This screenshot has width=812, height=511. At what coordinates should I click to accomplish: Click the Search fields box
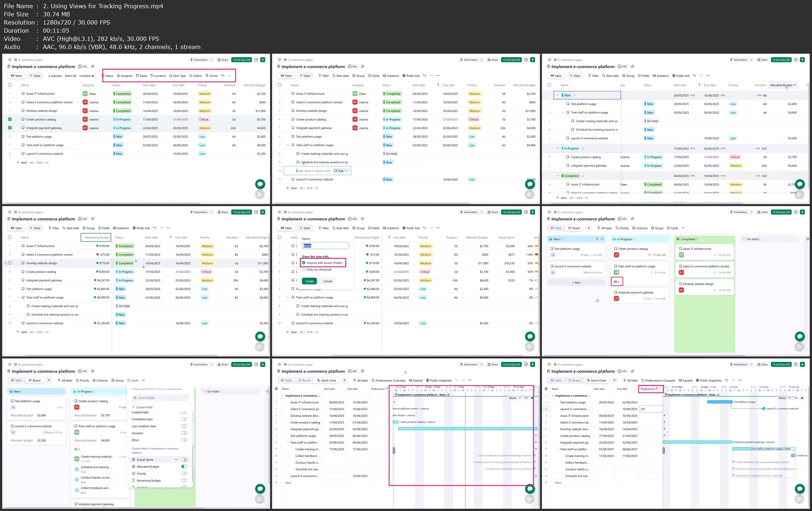coord(160,398)
